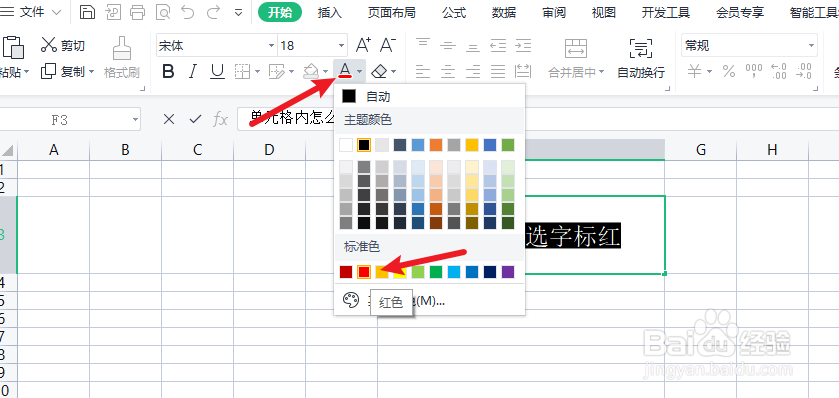This screenshot has height=398, width=839.
Task: Click the Undo arrow icon
Action: [x=188, y=12]
